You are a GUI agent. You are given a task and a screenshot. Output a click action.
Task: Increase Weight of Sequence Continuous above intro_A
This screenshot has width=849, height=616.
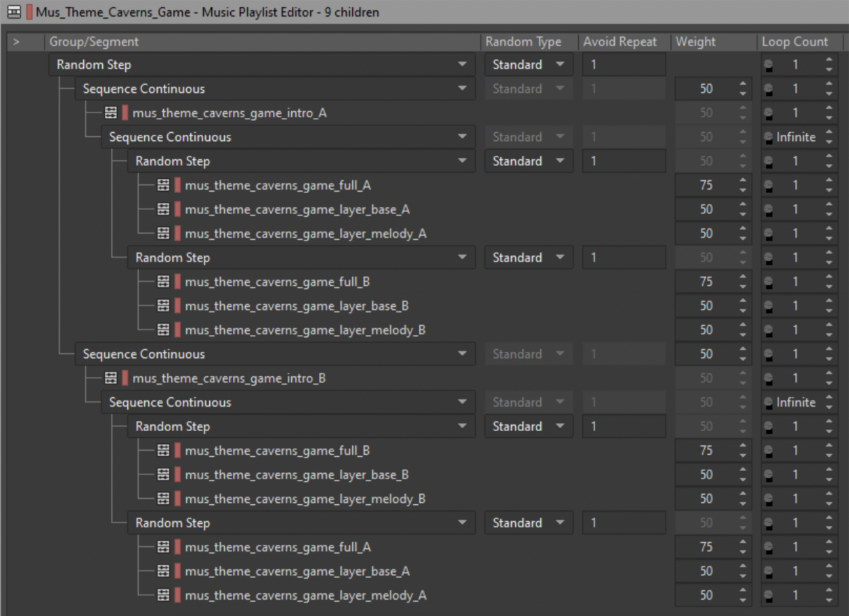coord(743,84)
